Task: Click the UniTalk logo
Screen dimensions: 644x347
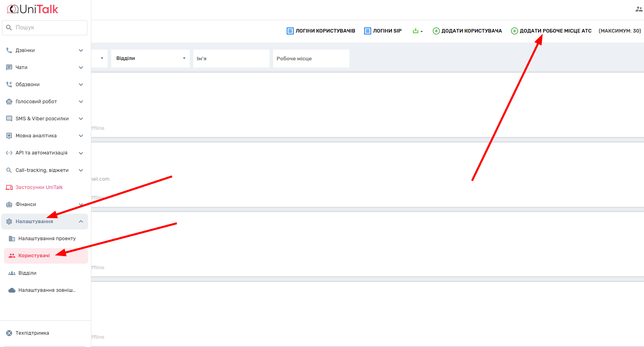Action: click(x=33, y=9)
